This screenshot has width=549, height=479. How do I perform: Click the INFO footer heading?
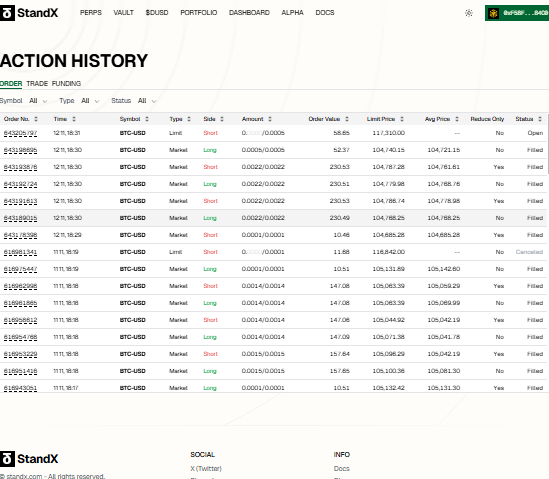tap(342, 454)
